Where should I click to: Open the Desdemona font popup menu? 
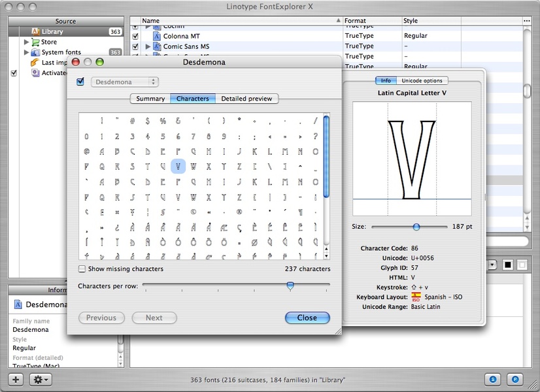click(x=125, y=82)
